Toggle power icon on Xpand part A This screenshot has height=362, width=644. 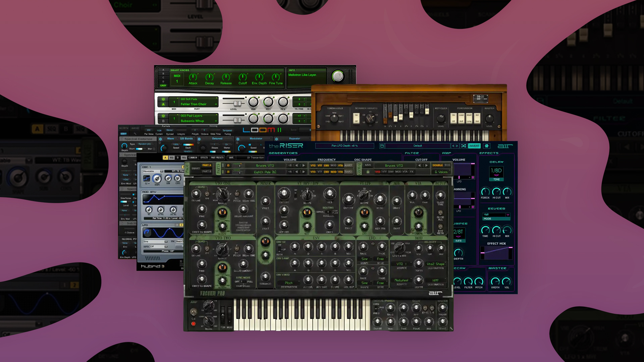pos(163,99)
